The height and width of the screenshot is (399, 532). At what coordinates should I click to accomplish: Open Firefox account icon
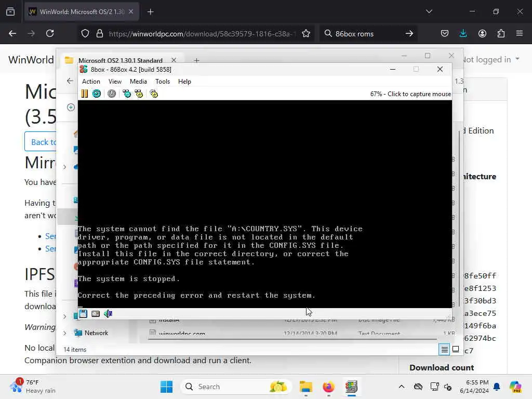tap(482, 34)
